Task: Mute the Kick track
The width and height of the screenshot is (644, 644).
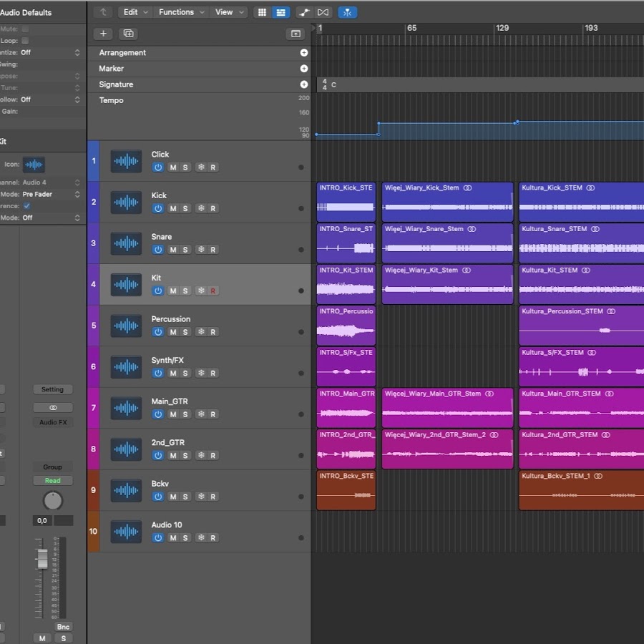Action: 173,208
